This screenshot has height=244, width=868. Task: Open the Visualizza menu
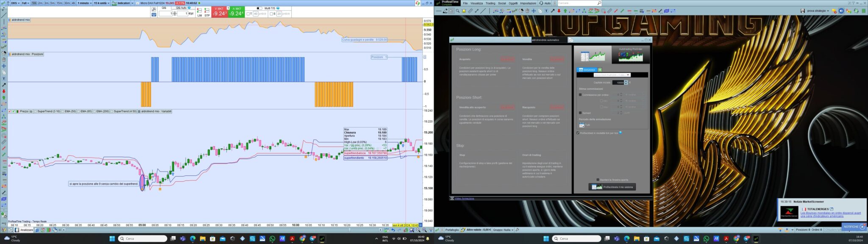click(476, 3)
